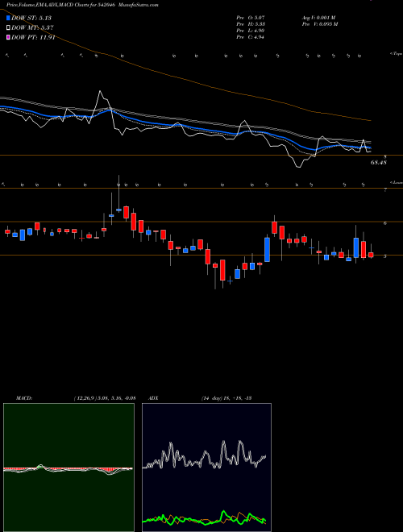The height and width of the screenshot is (532, 403).
Task: Click the white DOW MT legend swatch
Action: coord(9,28)
